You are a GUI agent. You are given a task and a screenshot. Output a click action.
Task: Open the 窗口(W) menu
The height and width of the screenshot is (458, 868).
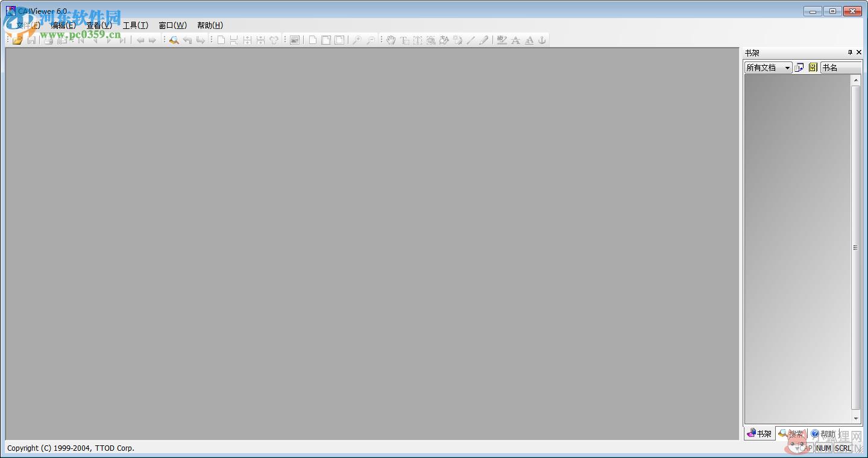click(x=172, y=25)
